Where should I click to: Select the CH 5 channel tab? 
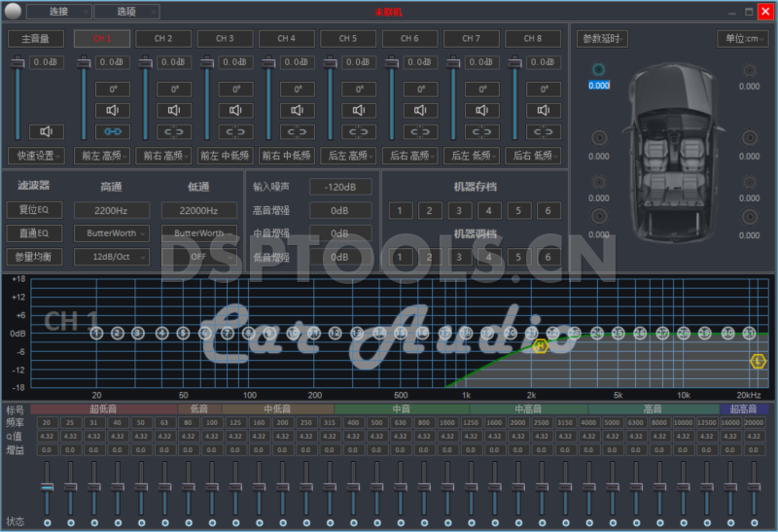tap(348, 38)
